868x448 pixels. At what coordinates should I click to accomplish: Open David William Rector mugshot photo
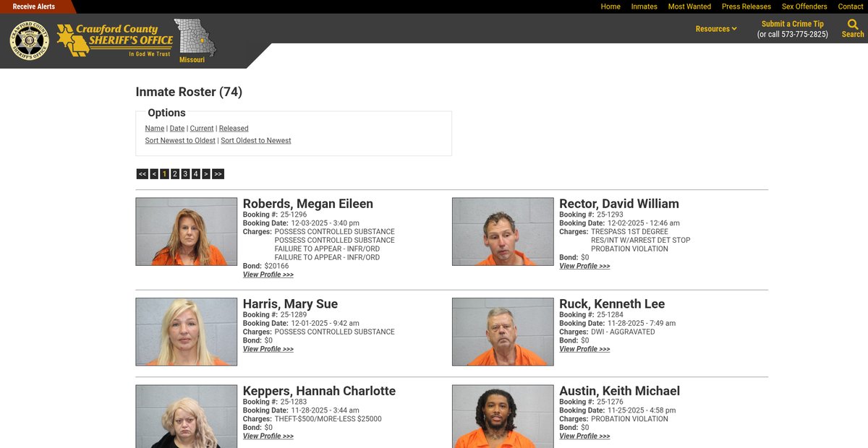coord(503,232)
